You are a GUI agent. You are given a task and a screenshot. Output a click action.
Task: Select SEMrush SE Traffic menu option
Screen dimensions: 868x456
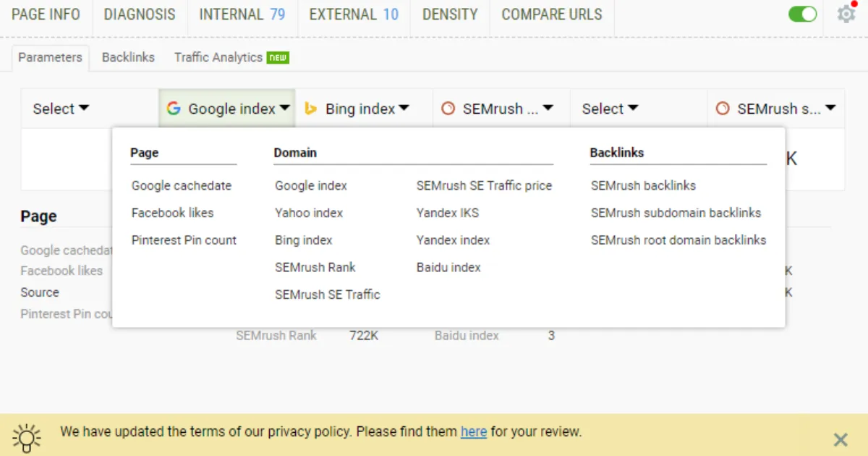pyautogui.click(x=328, y=295)
